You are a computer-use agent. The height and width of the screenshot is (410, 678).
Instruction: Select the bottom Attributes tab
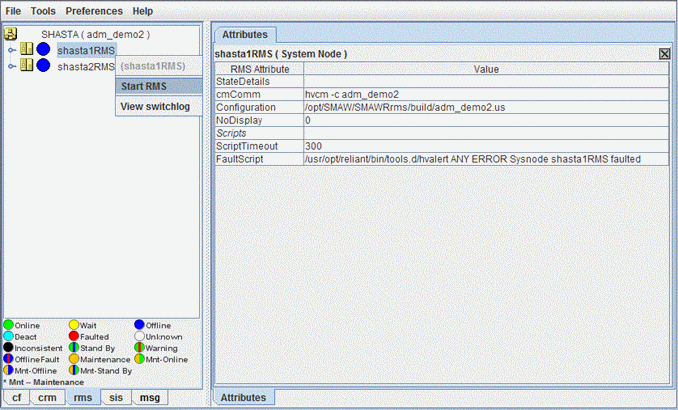point(243,397)
